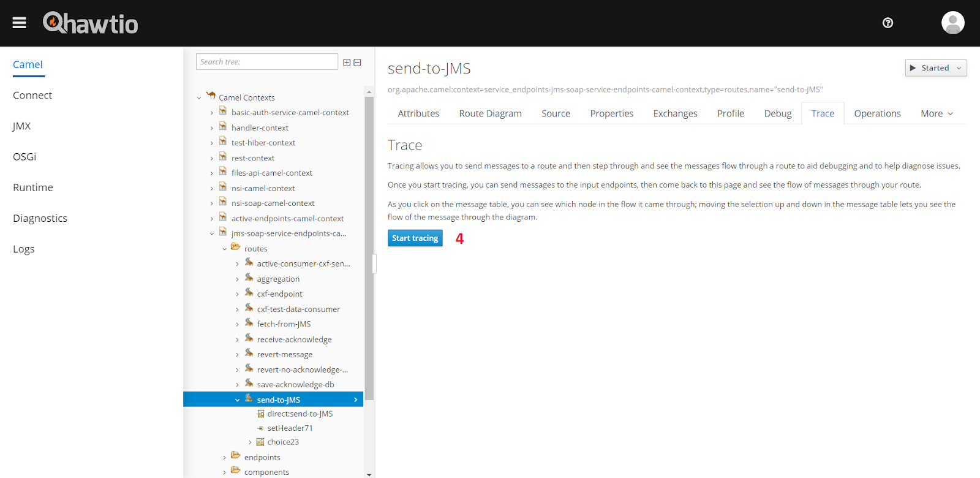Image resolution: width=980 pixels, height=478 pixels.
Task: Select the Trace tab
Action: click(x=823, y=113)
